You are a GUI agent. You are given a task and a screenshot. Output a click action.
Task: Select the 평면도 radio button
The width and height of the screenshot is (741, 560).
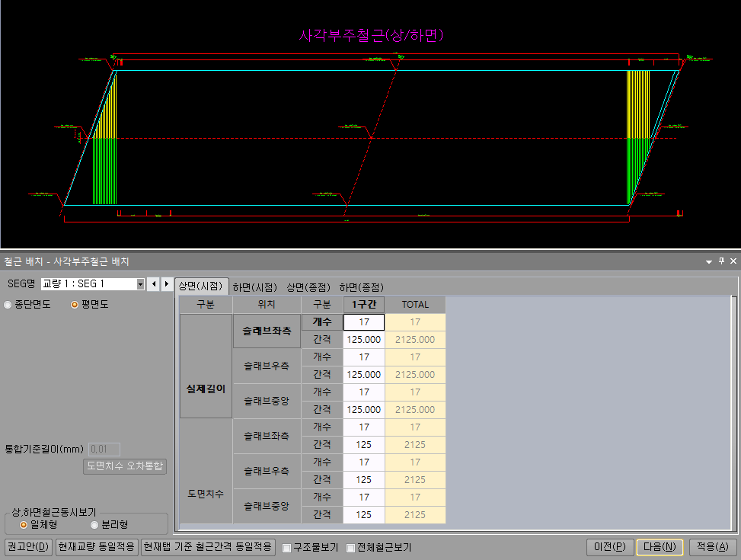[x=74, y=305]
